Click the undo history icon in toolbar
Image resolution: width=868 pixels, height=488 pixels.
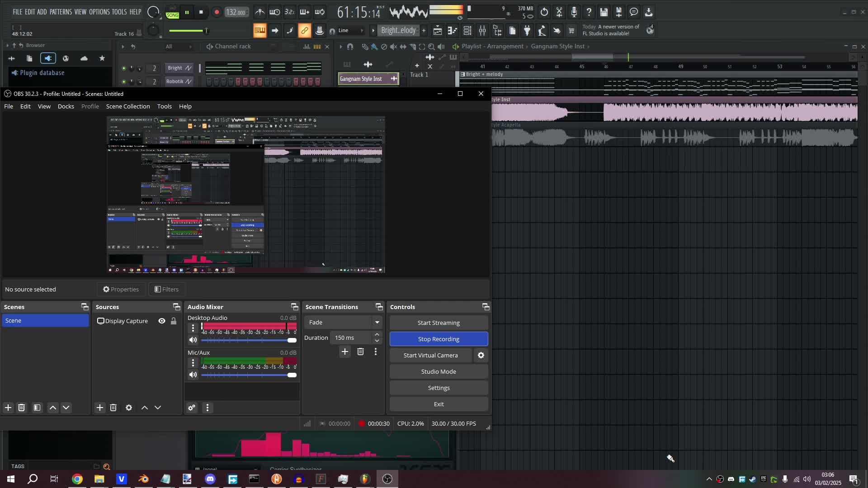point(544,12)
